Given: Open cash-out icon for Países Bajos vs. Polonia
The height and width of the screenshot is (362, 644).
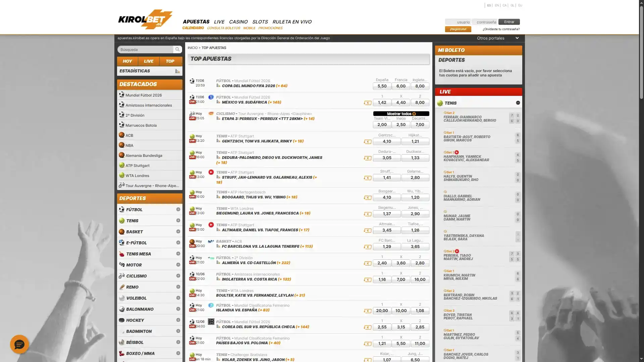Looking at the screenshot, I should (368, 344).
